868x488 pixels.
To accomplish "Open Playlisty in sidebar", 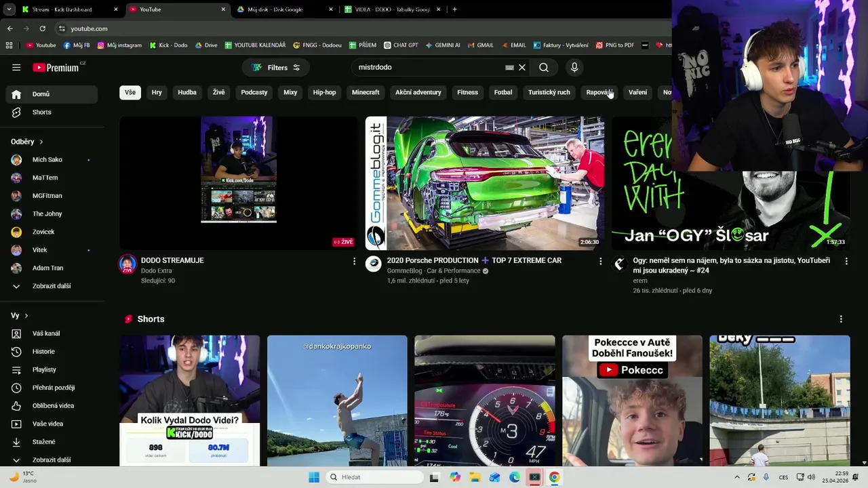I will click(x=52, y=369).
